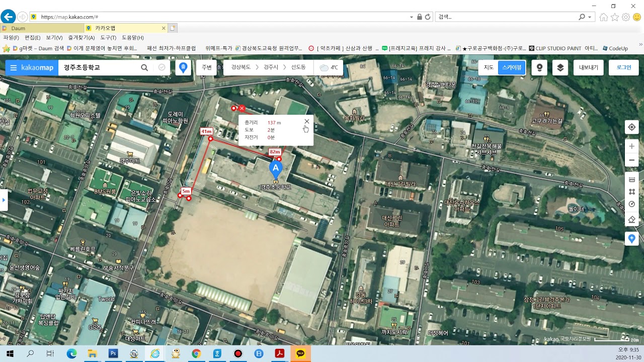Click the blue route-finder pin button
Viewport: 644px width, 362px height.
[183, 67]
